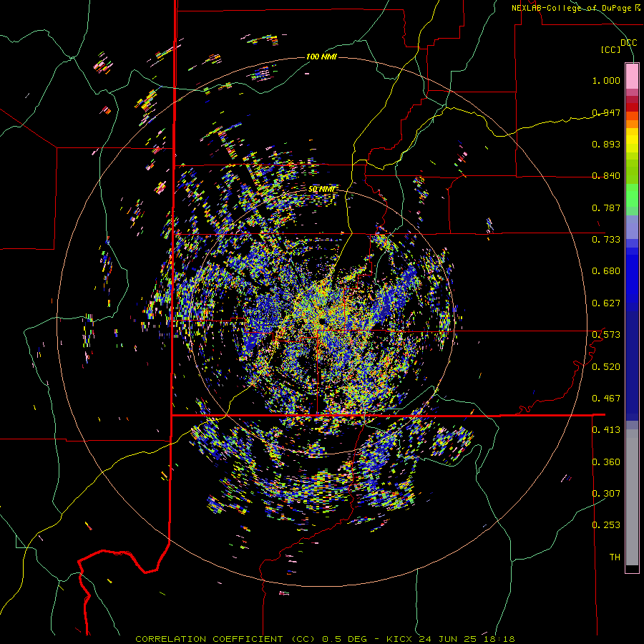Click the NEXLAB-College of DuPage label

point(572,8)
